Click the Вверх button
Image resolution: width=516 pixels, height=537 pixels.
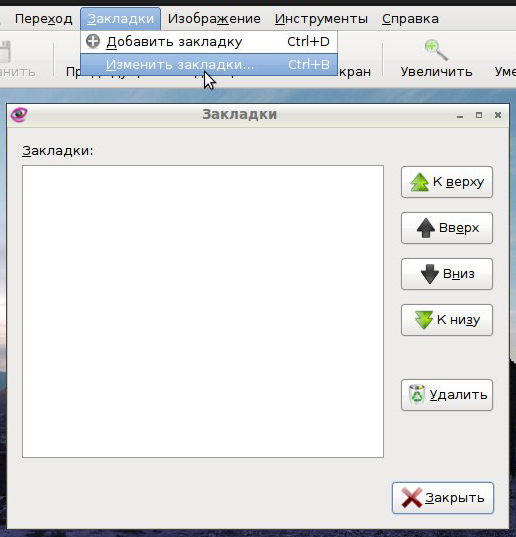(447, 228)
